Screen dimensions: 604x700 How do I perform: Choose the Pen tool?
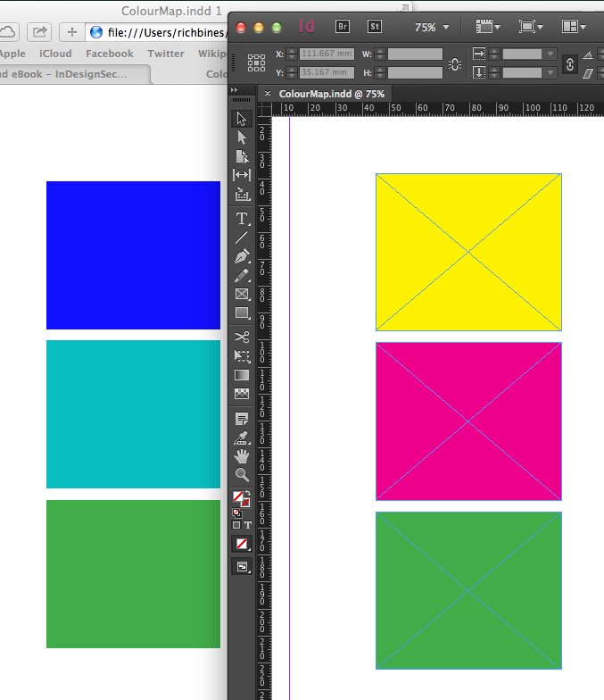[241, 256]
